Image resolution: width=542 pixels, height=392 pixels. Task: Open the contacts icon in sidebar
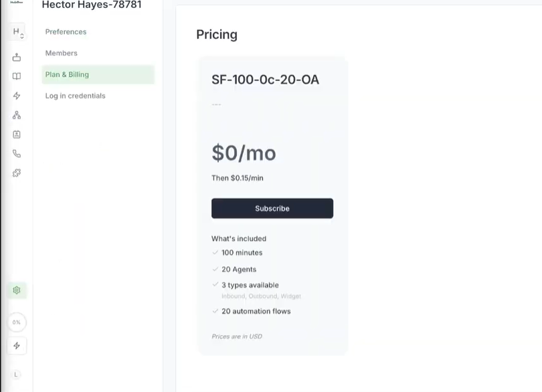pos(17,134)
